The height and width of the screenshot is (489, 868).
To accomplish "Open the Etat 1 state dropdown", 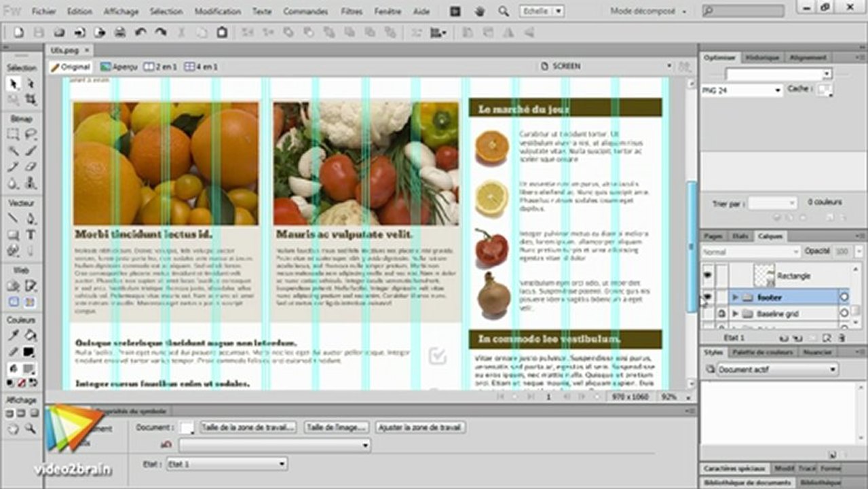I will 227,464.
